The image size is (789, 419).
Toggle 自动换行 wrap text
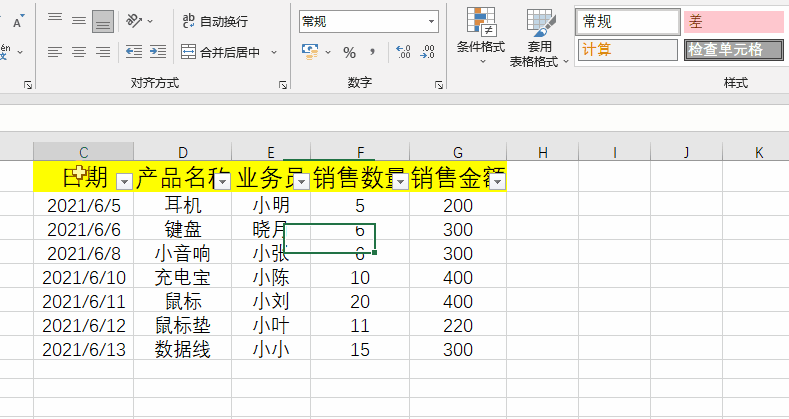pos(215,21)
